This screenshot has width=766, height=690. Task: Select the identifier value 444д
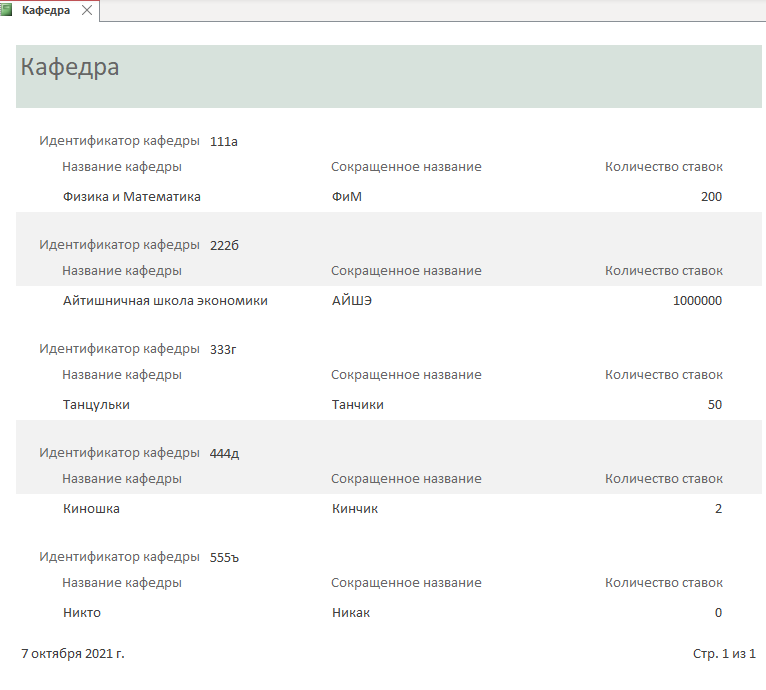click(224, 453)
